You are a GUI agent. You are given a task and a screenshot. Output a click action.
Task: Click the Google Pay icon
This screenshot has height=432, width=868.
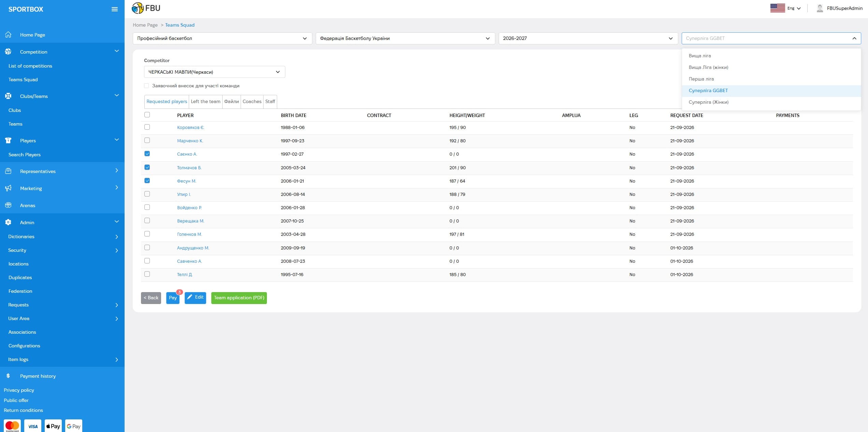coord(74,426)
